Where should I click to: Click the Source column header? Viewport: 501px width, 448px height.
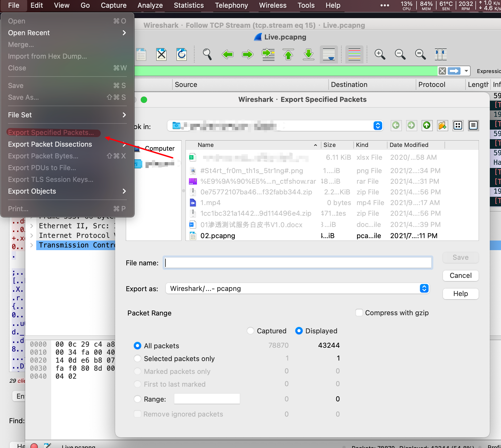[250, 85]
